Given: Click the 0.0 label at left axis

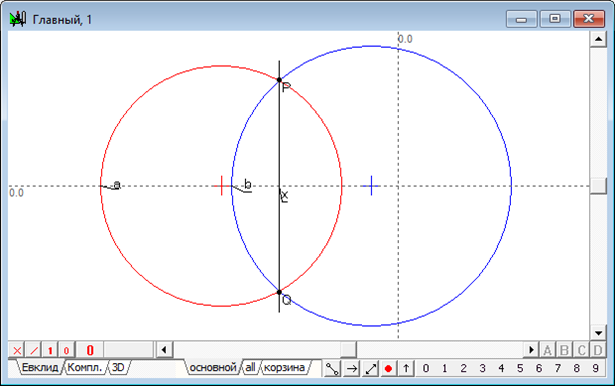Looking at the screenshot, I should (x=16, y=193).
